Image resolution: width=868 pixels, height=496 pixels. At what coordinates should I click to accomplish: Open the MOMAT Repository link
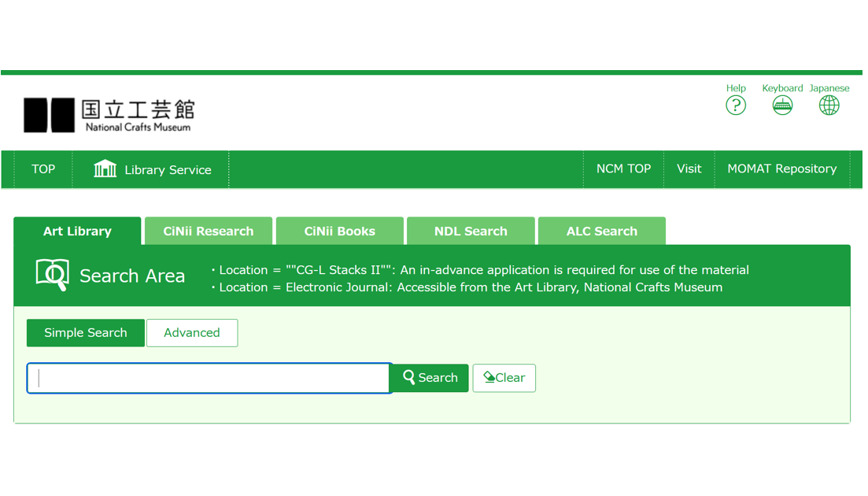[x=781, y=169]
